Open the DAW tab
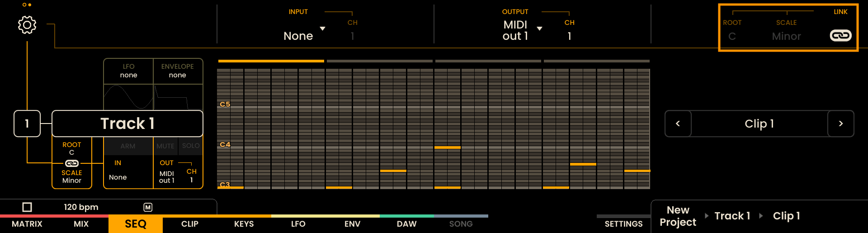 (x=407, y=224)
